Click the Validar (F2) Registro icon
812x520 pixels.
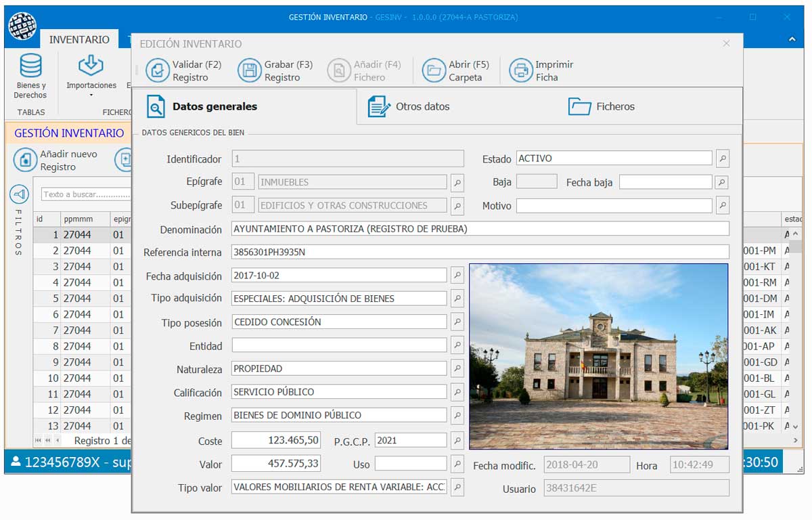(158, 70)
